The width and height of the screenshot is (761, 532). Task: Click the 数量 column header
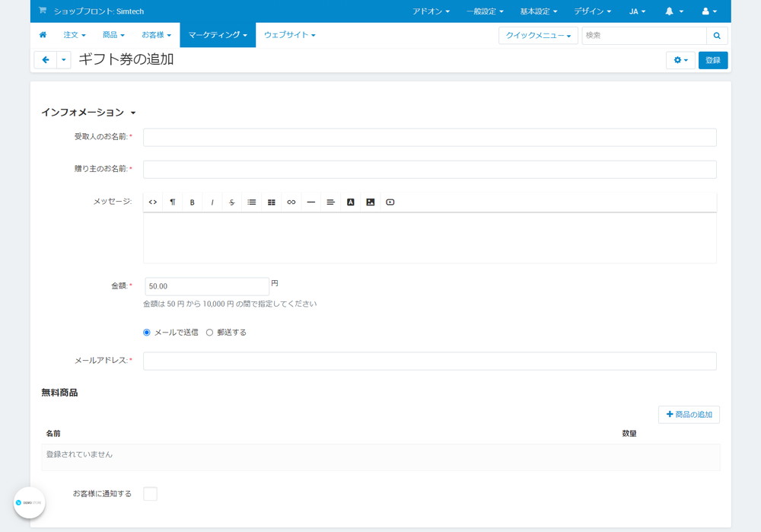point(629,434)
